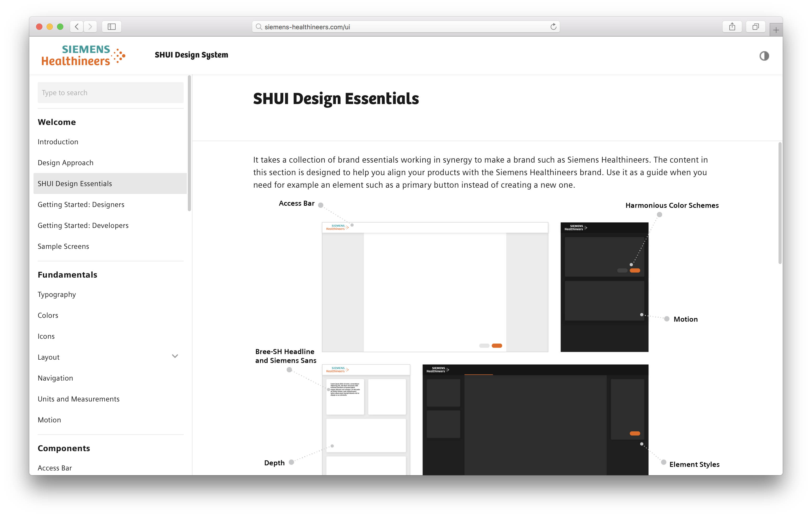The width and height of the screenshot is (812, 517).
Task: Select the Typography fundamentals item
Action: 57,294
